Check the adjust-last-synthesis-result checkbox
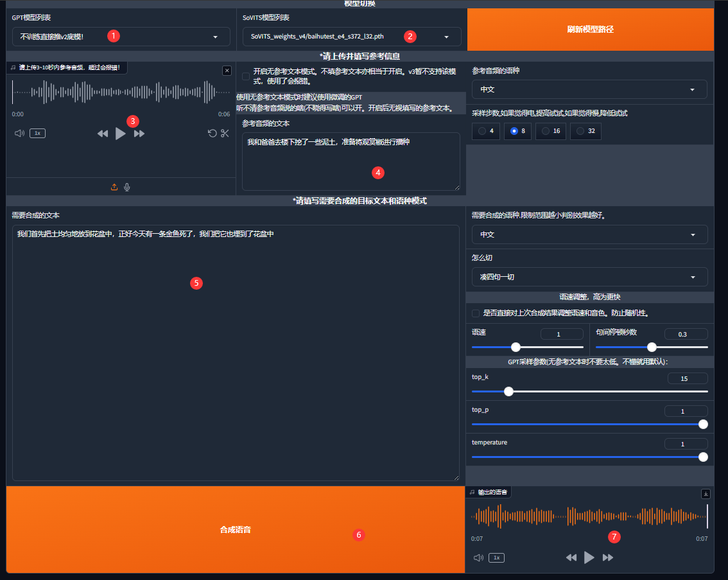This screenshot has width=728, height=580. coord(476,313)
